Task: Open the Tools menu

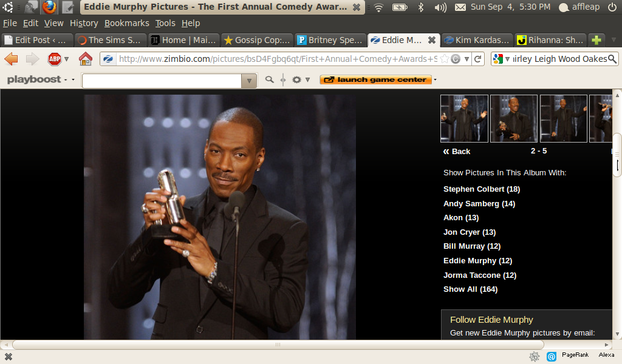Action: tap(165, 24)
